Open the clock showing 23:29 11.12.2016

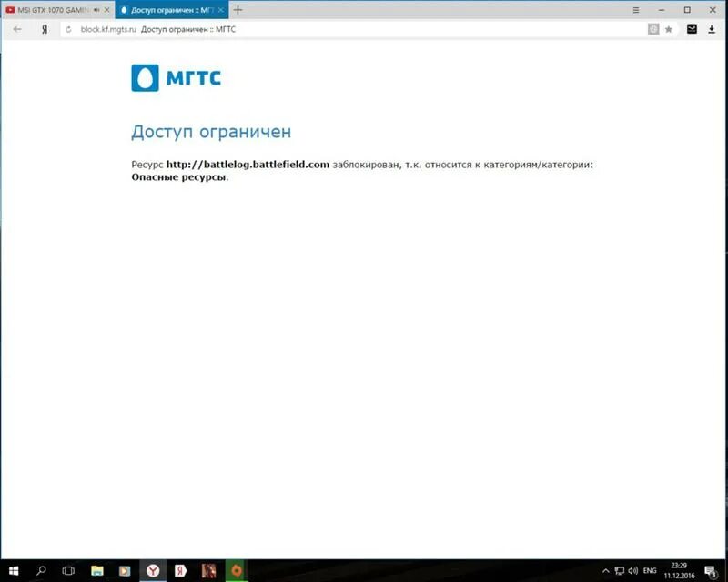pyautogui.click(x=679, y=571)
